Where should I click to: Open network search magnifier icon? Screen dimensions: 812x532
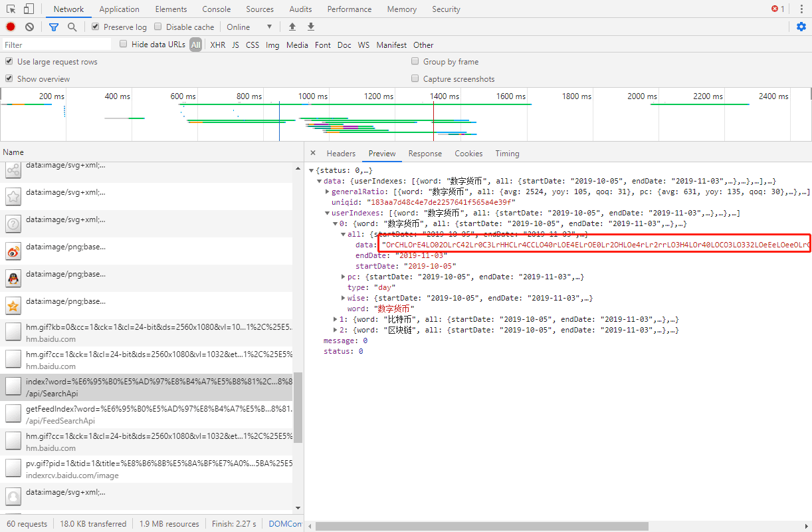click(72, 27)
